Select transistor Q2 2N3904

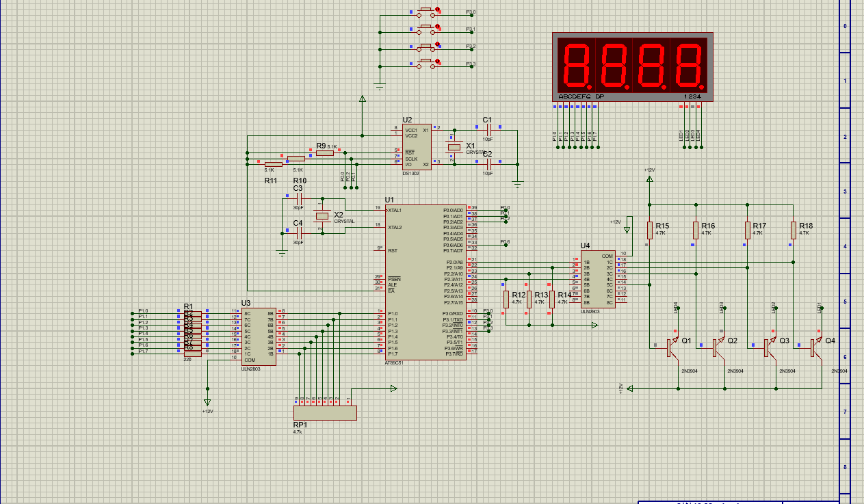tap(718, 347)
